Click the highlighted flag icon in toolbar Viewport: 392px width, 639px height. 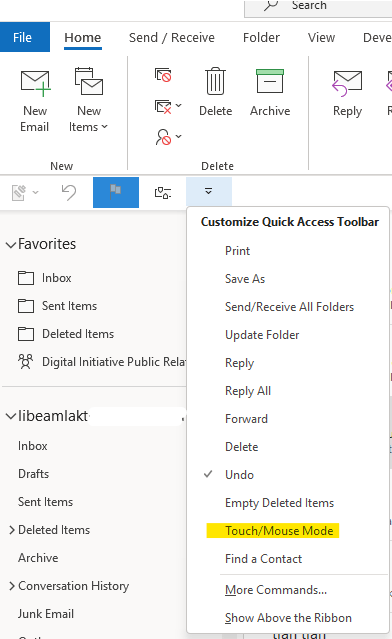click(x=116, y=192)
